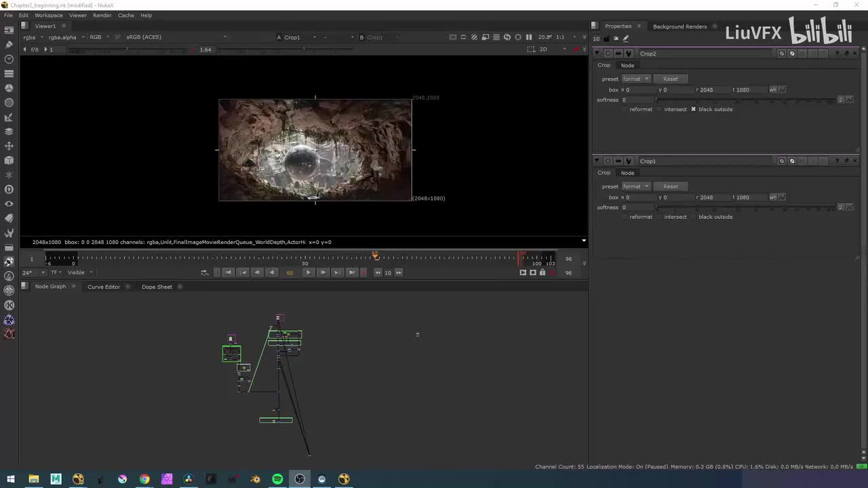Play backward in the timeline
The image size is (868, 488).
[x=271, y=272]
